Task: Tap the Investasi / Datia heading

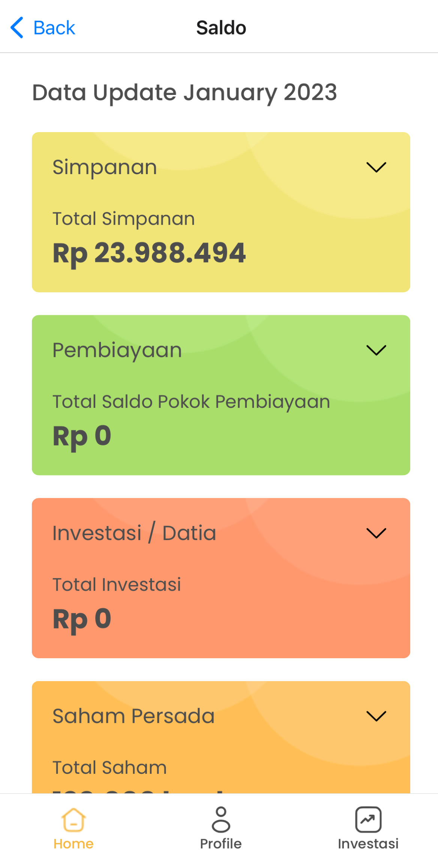Action: point(134,533)
